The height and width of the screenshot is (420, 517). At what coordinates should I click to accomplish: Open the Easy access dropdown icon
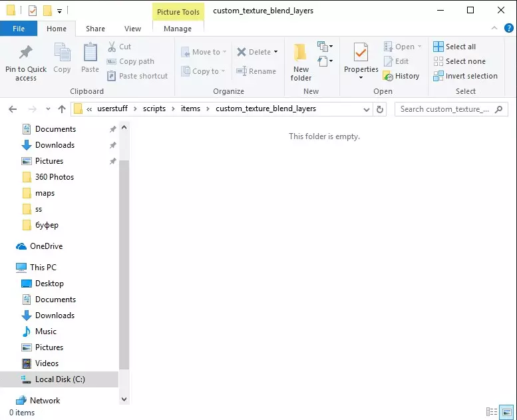[325, 61]
